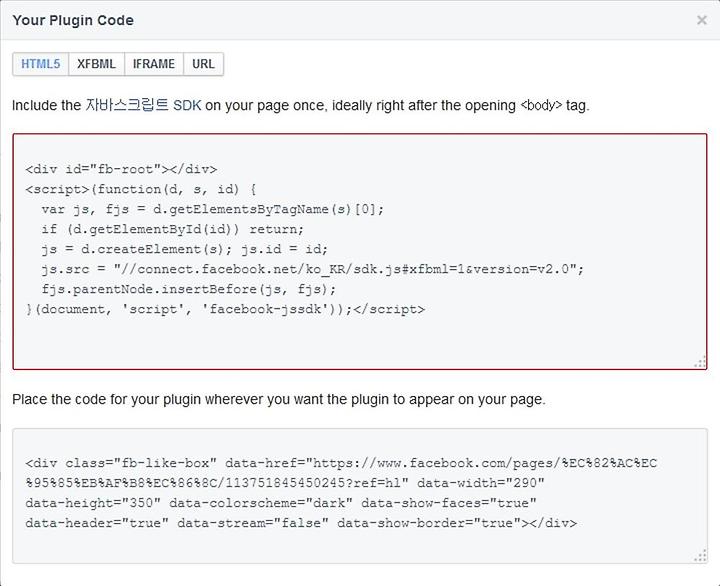Switch to the URL tab
Screen dimensions: 720x586
click(x=203, y=64)
